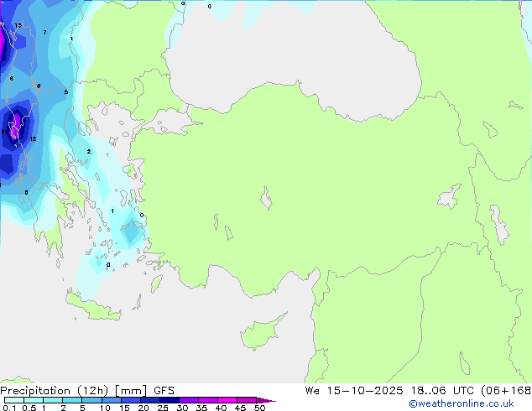Click the 0.5–1 mm legend color swatch
This screenshot has width=532, height=411.
pos(34,400)
